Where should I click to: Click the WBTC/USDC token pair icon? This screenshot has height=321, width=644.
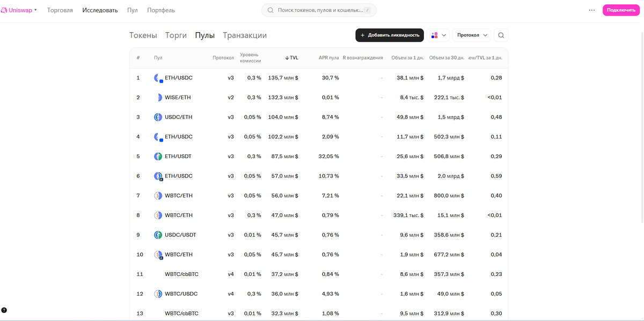coord(158,294)
